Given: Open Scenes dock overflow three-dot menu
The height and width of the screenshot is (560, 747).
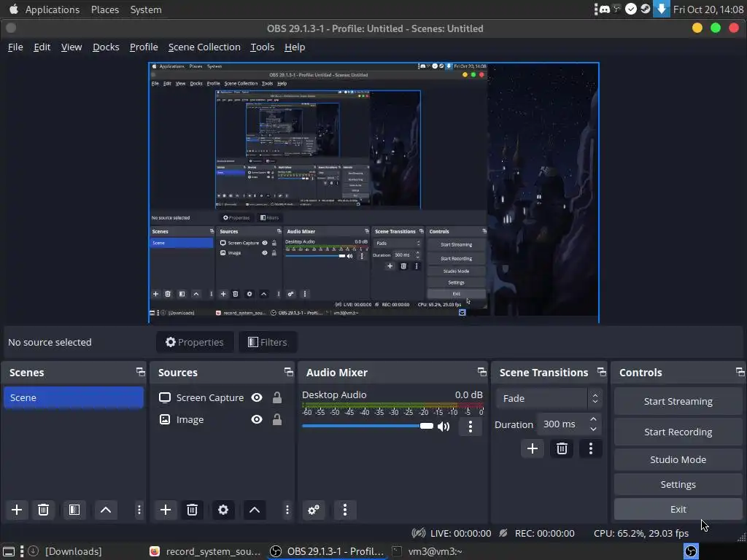Looking at the screenshot, I should (x=139, y=510).
